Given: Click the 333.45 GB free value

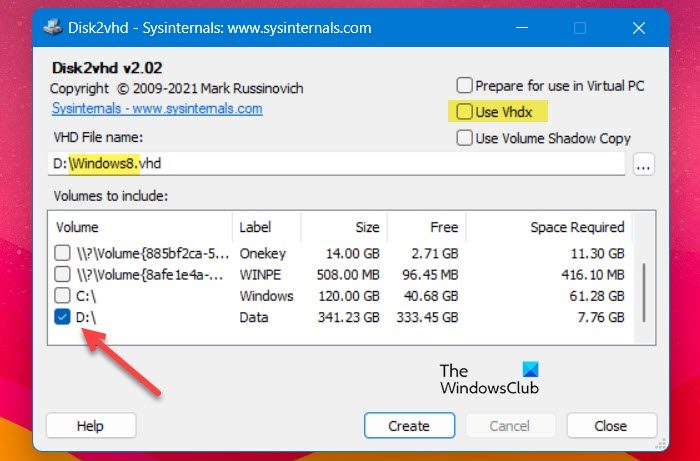Looking at the screenshot, I should coord(427,317).
